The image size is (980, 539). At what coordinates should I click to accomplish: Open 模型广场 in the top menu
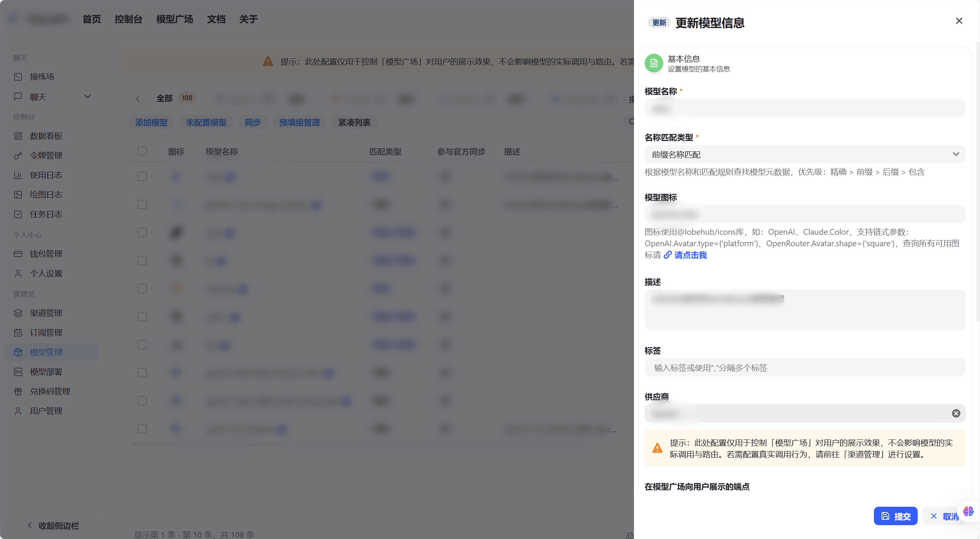coord(174,19)
